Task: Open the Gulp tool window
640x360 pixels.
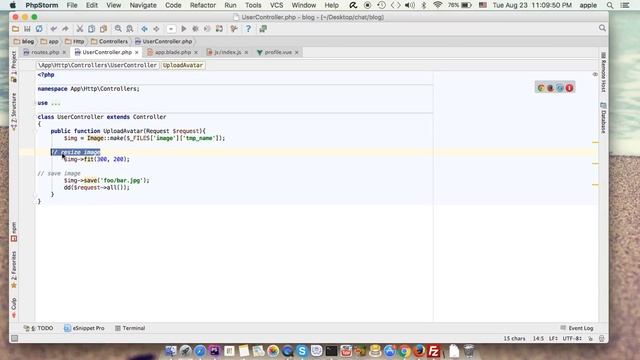Action: (14, 308)
